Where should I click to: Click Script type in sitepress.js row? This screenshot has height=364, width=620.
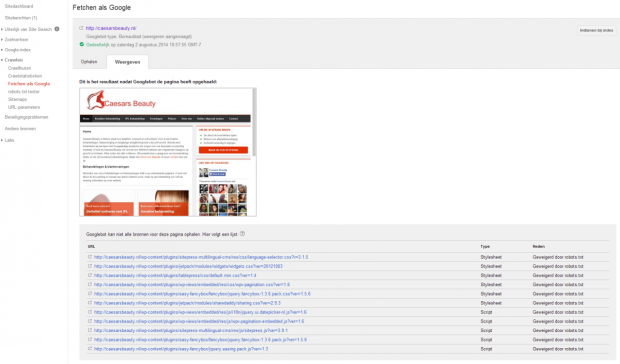tap(486, 330)
